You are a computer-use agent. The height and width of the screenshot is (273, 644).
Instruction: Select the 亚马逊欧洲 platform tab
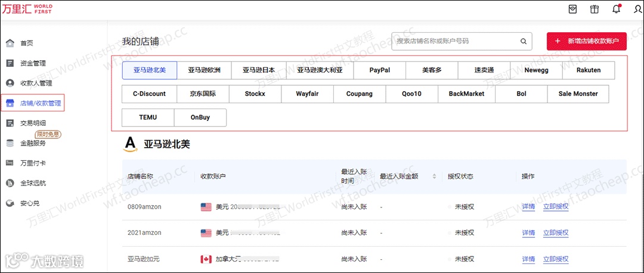pos(204,70)
